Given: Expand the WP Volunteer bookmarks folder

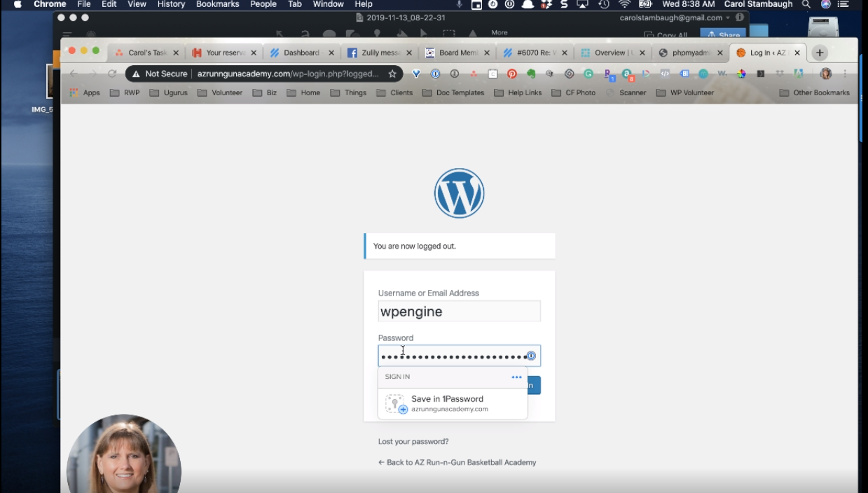Looking at the screenshot, I should [x=685, y=92].
